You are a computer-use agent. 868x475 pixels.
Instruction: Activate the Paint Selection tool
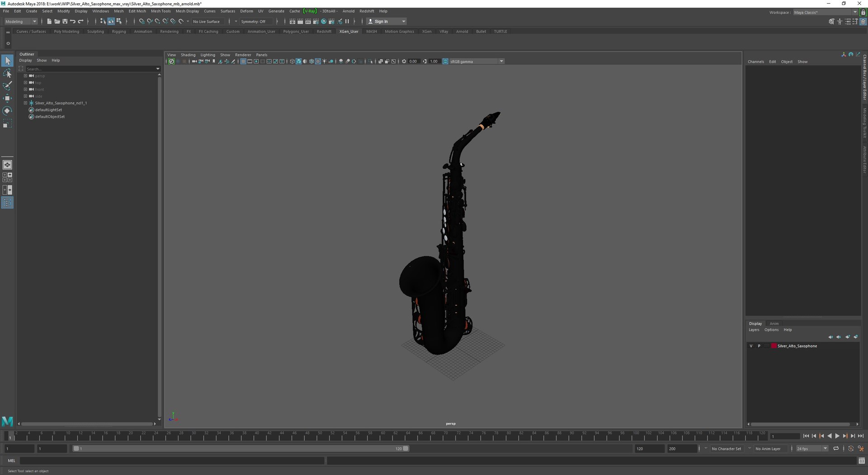pos(7,85)
